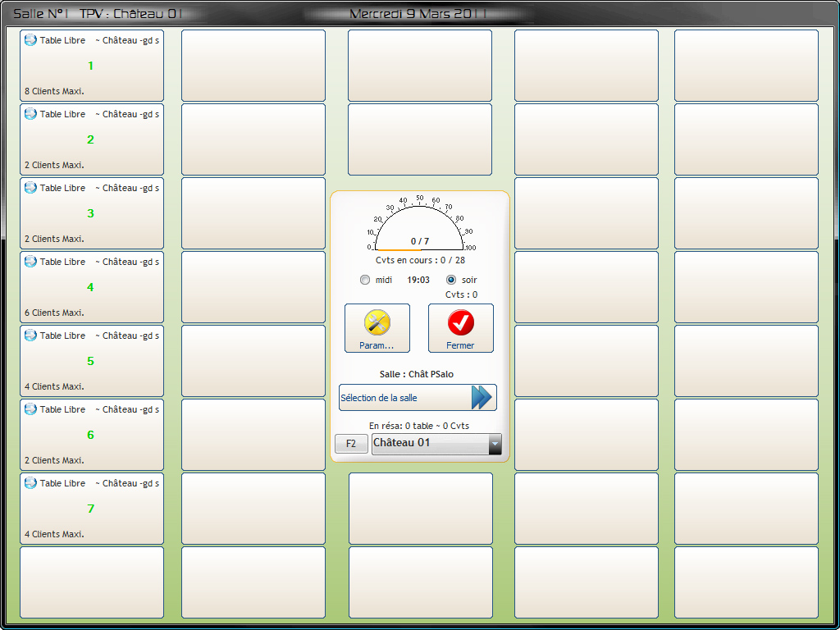The height and width of the screenshot is (630, 840).
Task: Select table number 6
Action: click(x=90, y=435)
